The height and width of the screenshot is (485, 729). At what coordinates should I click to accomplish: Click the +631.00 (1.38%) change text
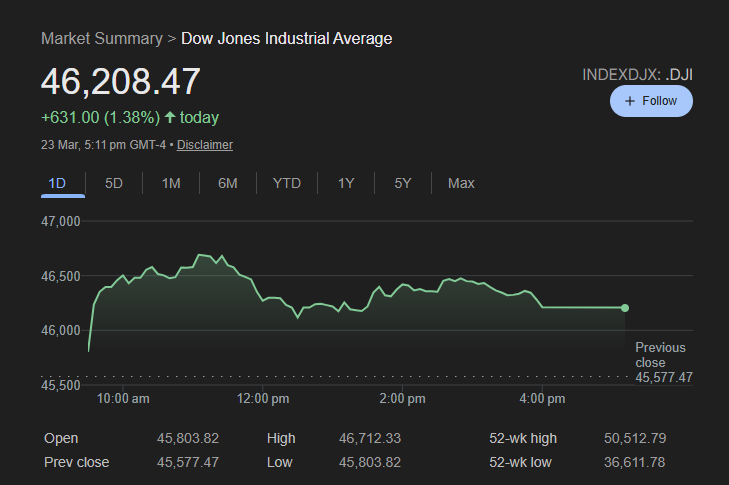pyautogui.click(x=100, y=117)
